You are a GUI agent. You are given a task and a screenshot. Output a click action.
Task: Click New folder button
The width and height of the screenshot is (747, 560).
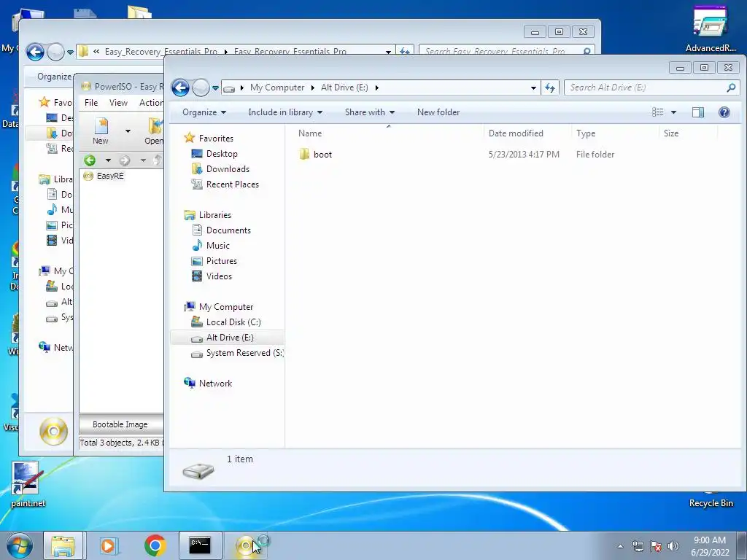(x=438, y=112)
